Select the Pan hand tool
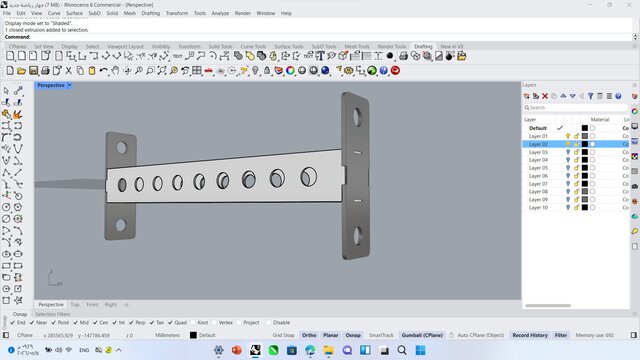 [x=115, y=71]
